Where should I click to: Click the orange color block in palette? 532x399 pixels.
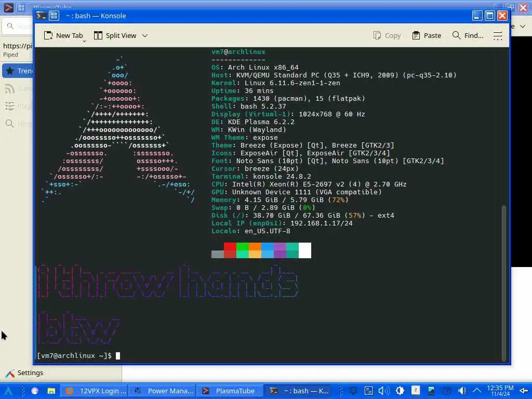coord(255,250)
